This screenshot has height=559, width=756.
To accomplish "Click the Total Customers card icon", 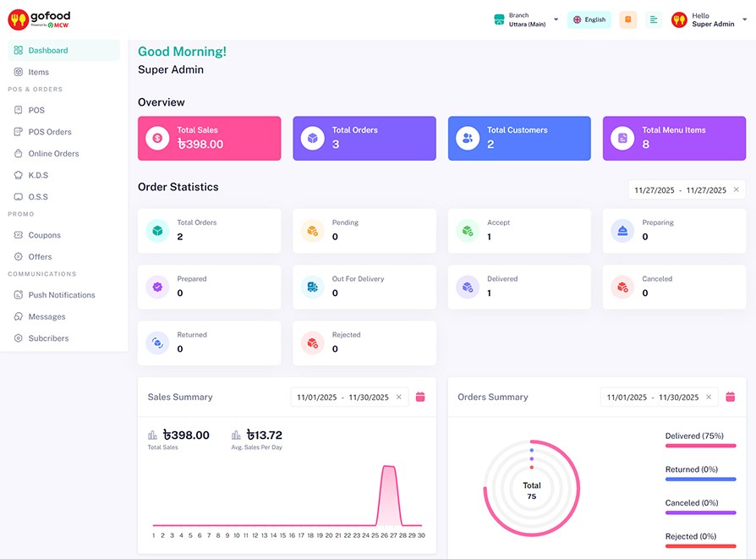I will (x=468, y=138).
